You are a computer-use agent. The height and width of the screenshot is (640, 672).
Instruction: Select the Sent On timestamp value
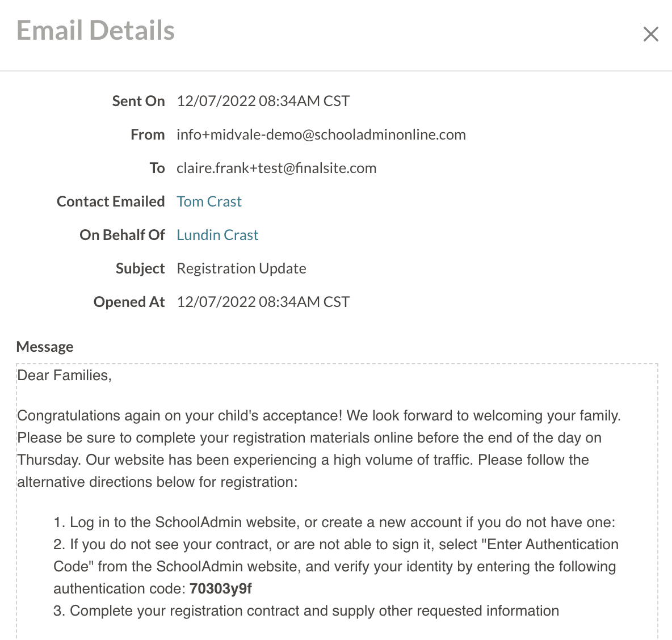click(263, 101)
